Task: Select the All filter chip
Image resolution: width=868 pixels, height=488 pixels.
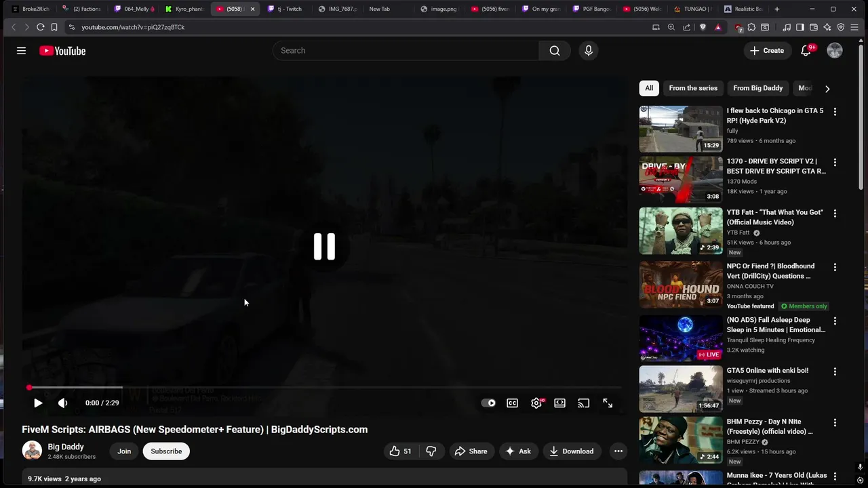Action: (649, 88)
